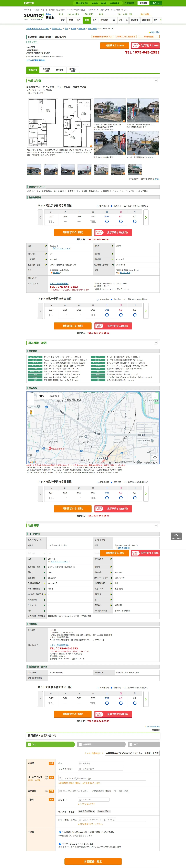Screen dimensions: 186x868
Task: Click the 会員登録 button
Action: (x=143, y=3)
